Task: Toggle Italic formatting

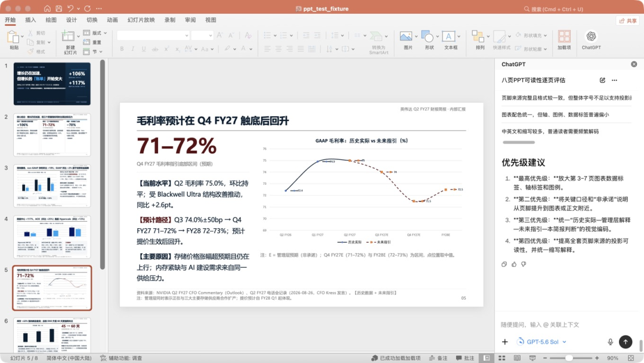Action: click(x=132, y=49)
